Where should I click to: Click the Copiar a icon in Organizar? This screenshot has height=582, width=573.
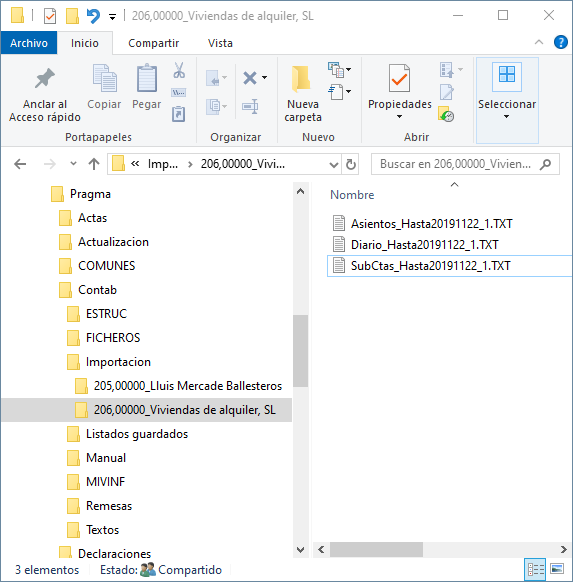click(214, 107)
